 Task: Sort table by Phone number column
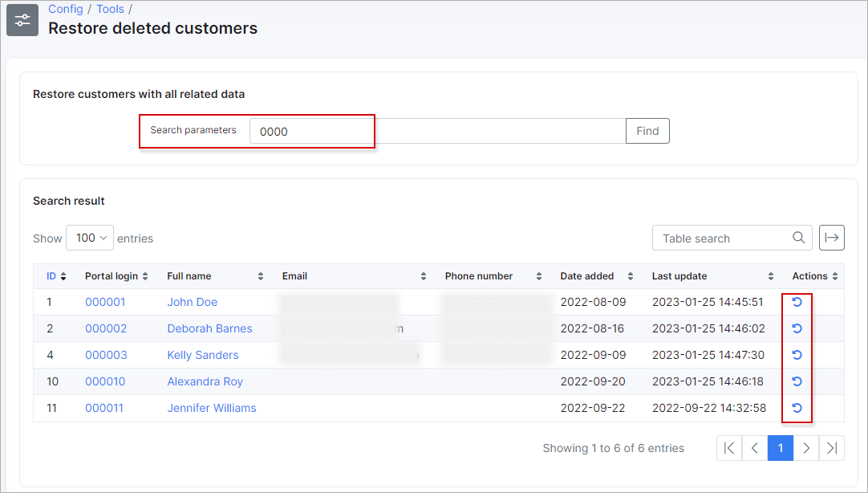click(493, 276)
